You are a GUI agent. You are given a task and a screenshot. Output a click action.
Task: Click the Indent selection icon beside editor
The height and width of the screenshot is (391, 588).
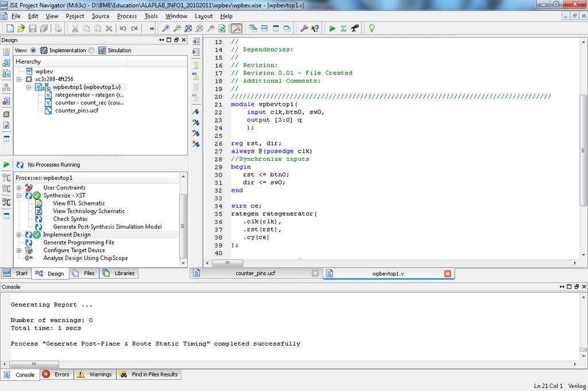click(196, 52)
